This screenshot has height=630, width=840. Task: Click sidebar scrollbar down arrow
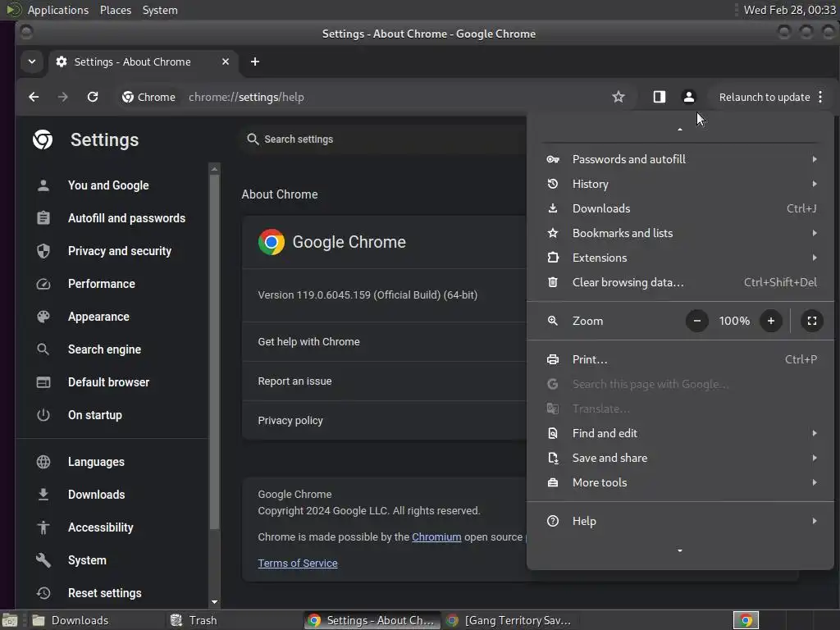coord(214,602)
